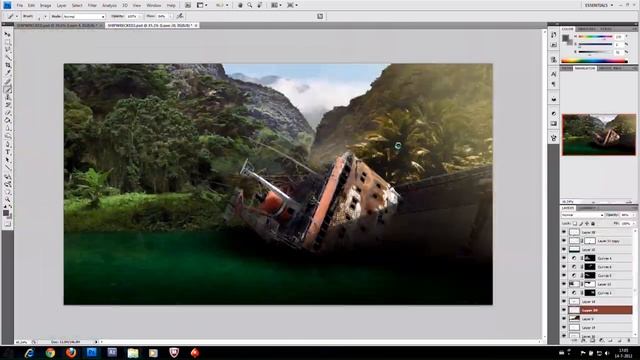Viewport: 640px width, 360px height.
Task: Click the Navigator preview thumbnail
Action: [x=599, y=135]
